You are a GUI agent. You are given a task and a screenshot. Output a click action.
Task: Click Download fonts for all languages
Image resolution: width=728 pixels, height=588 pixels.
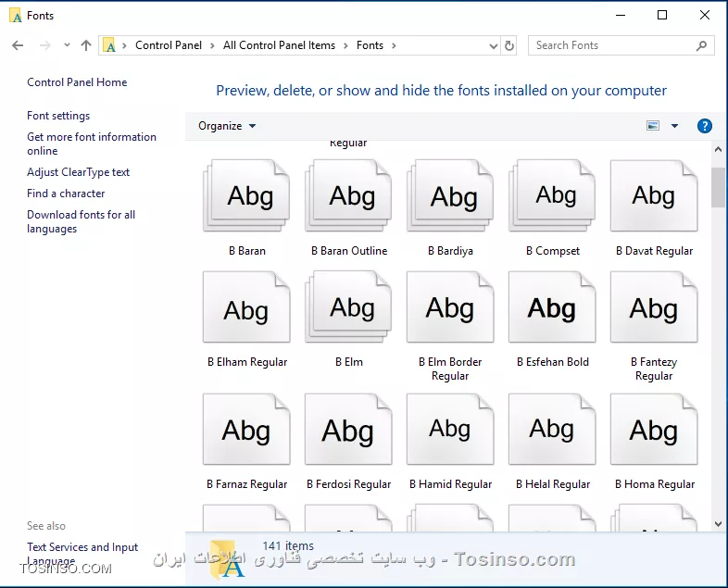[x=81, y=222]
